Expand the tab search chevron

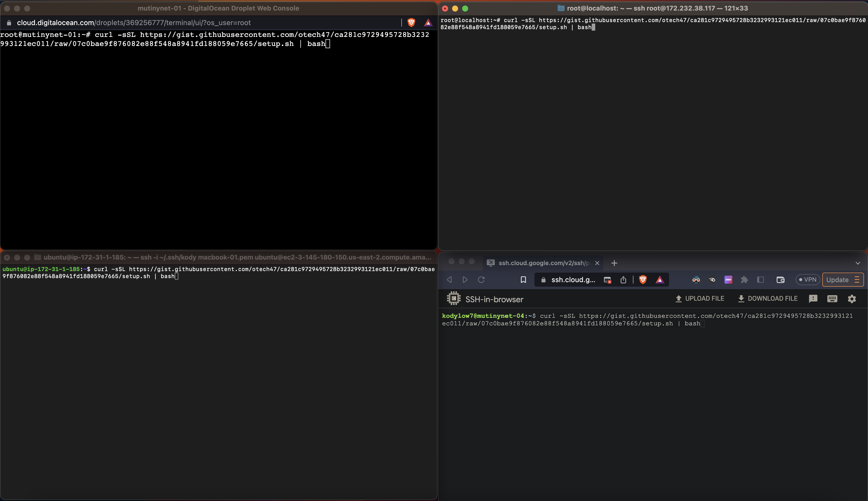[x=858, y=263]
